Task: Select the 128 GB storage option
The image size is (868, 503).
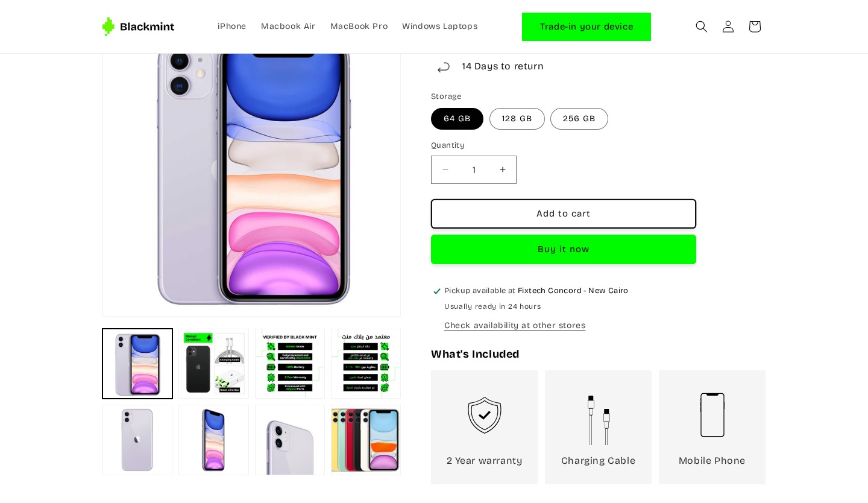Action: click(517, 119)
